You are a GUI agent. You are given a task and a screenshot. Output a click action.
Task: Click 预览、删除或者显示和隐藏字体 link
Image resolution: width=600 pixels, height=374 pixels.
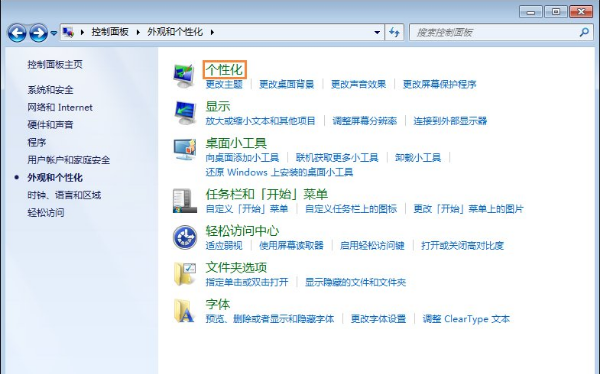(x=270, y=319)
